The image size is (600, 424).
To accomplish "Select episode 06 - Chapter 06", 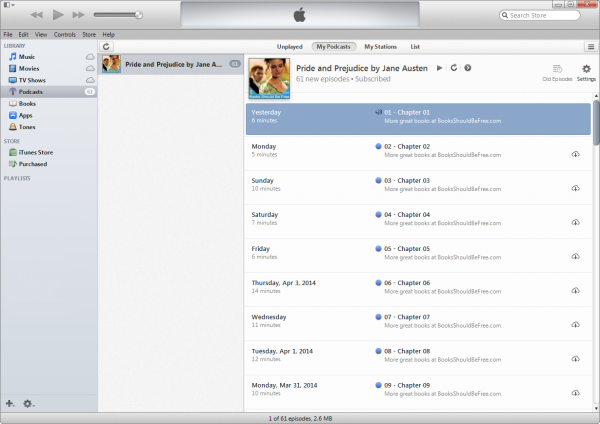I will click(418, 289).
